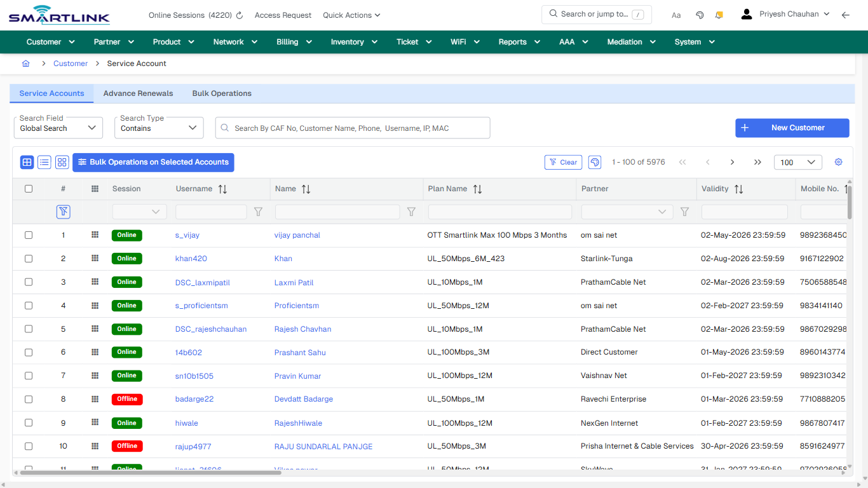
Task: Switch to the Advance Renewals tab
Action: tap(138, 93)
